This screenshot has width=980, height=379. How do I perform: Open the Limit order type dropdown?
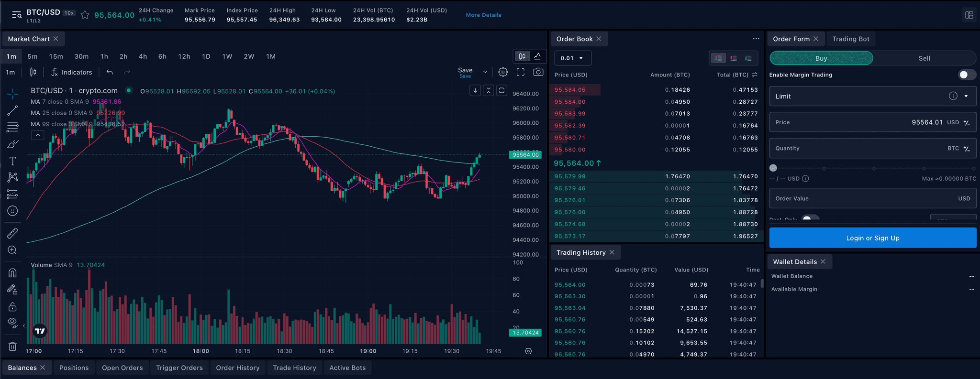pos(873,96)
